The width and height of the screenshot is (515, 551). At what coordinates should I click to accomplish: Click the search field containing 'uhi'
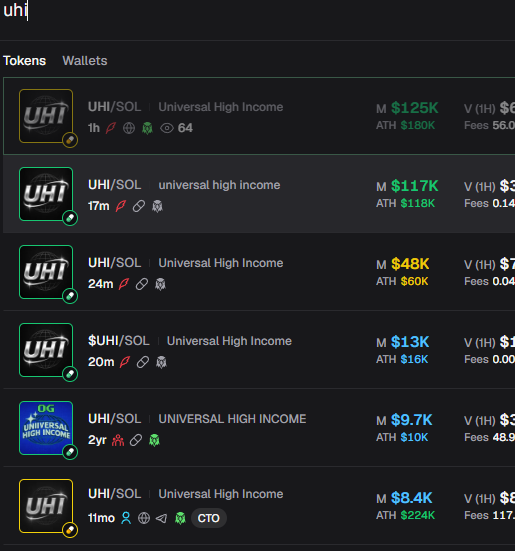point(258,11)
